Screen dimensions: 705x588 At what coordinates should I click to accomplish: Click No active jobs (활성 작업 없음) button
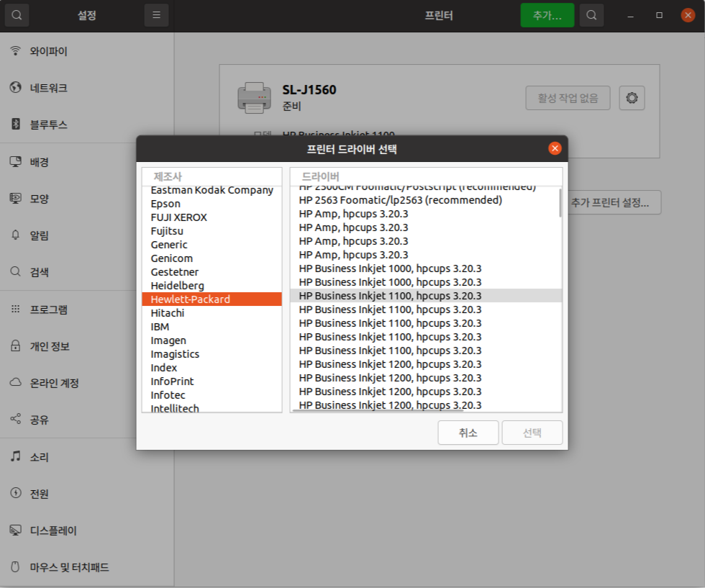click(568, 98)
